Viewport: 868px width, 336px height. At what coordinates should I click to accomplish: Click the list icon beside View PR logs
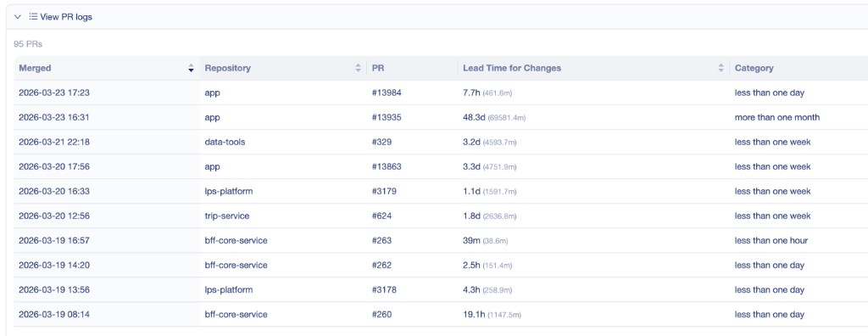(34, 17)
